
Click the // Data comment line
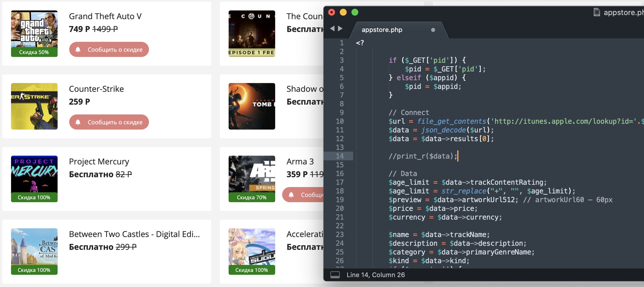tap(403, 174)
